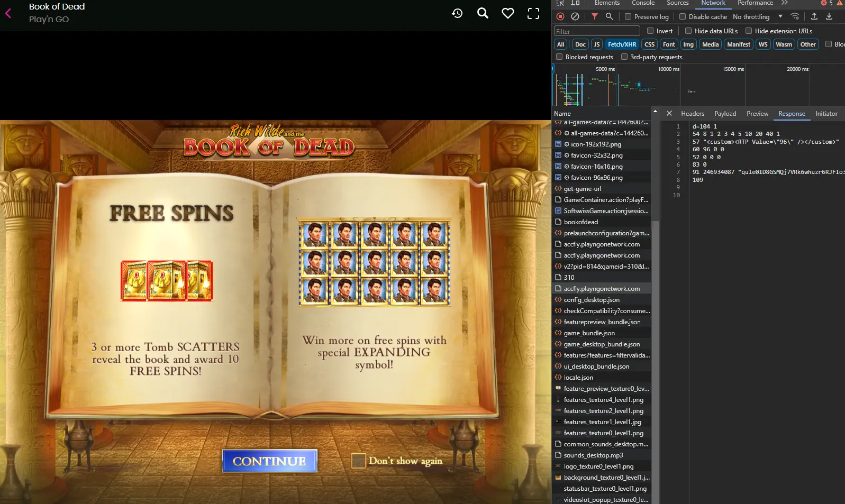Image resolution: width=845 pixels, height=504 pixels.
Task: Filter requests by Doc type
Action: pyautogui.click(x=580, y=44)
